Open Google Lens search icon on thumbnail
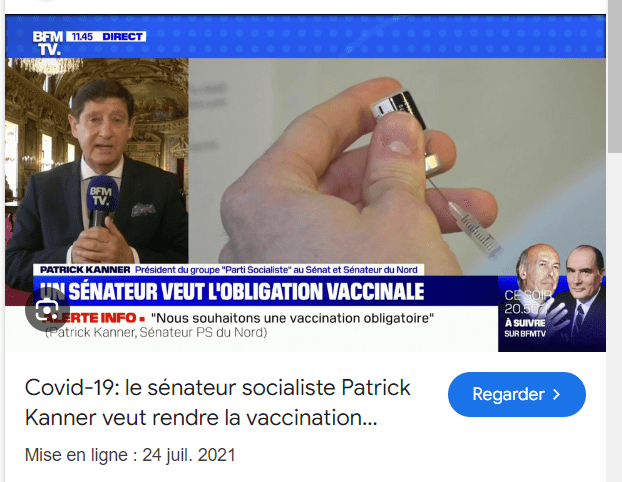Image resolution: width=622 pixels, height=482 pixels. pos(47,310)
